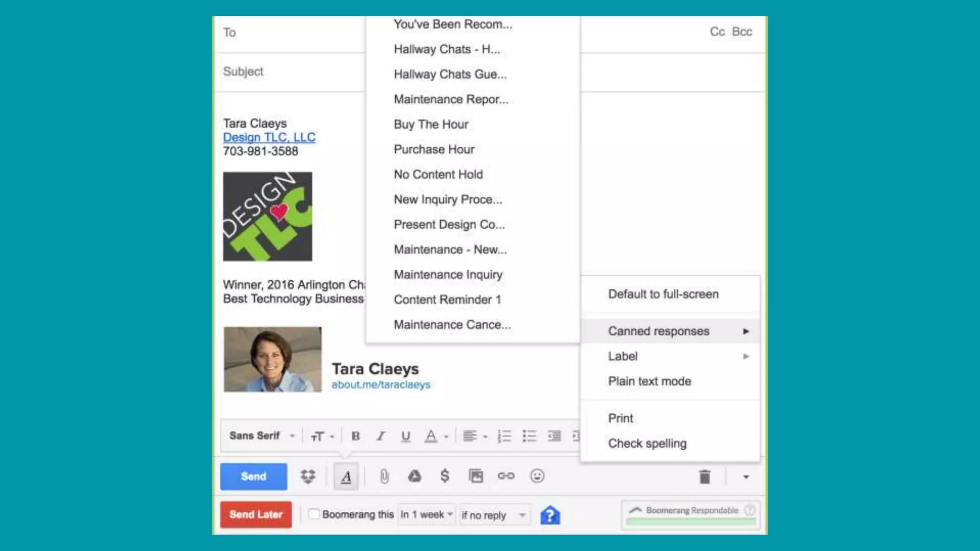Insert files using Google Drive icon
Viewport: 980px width, 551px height.
point(414,476)
